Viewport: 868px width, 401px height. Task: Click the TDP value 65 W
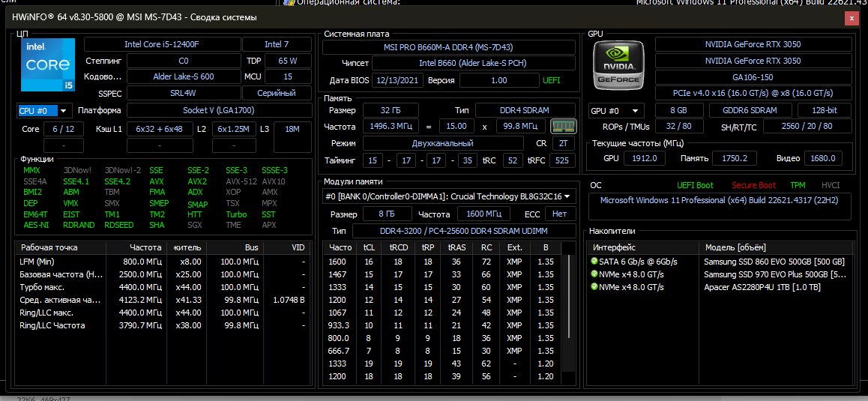[x=287, y=61]
